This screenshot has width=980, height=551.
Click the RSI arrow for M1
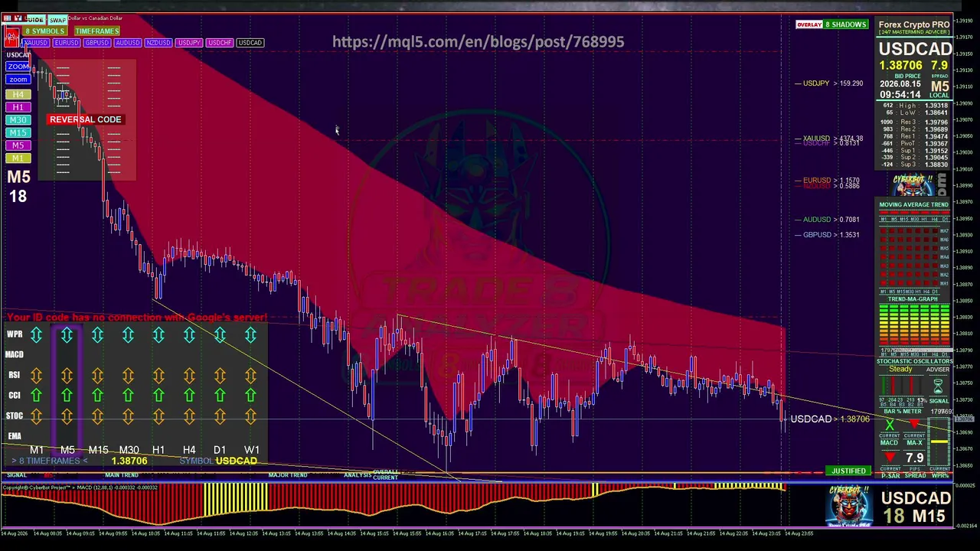point(36,375)
